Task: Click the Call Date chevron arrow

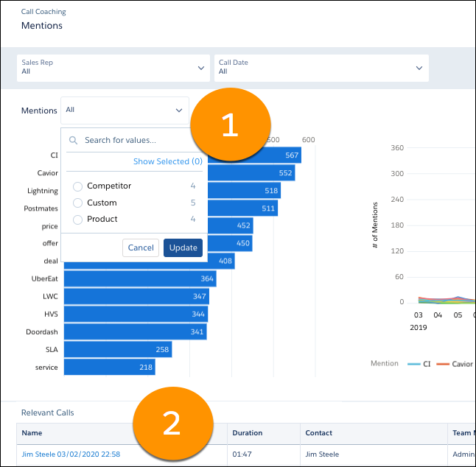Action: tap(419, 68)
